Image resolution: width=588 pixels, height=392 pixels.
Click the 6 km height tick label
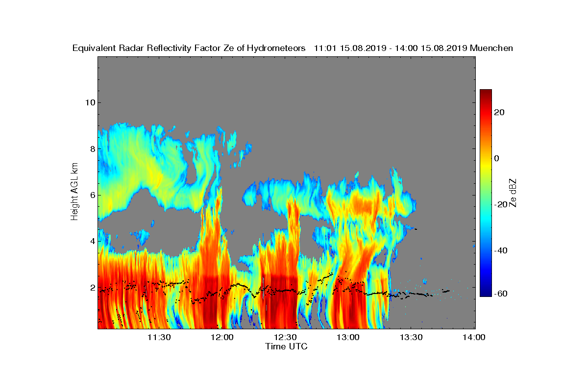point(92,195)
